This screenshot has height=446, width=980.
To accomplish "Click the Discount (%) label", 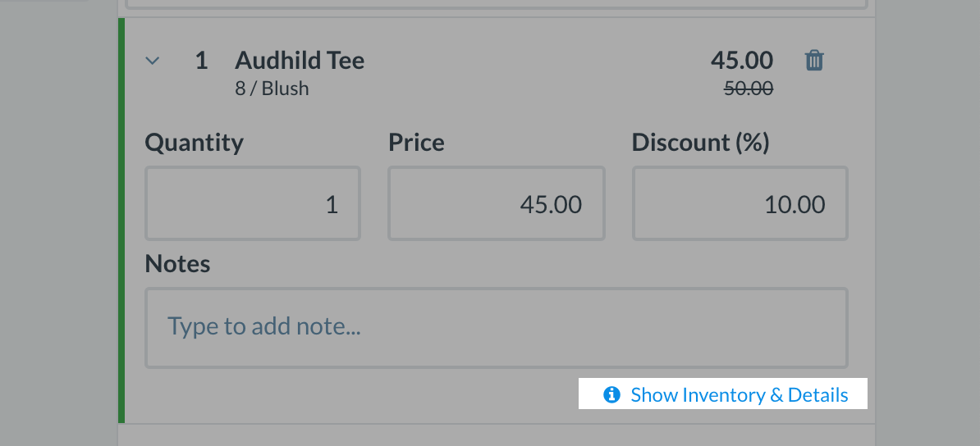I will [x=700, y=143].
